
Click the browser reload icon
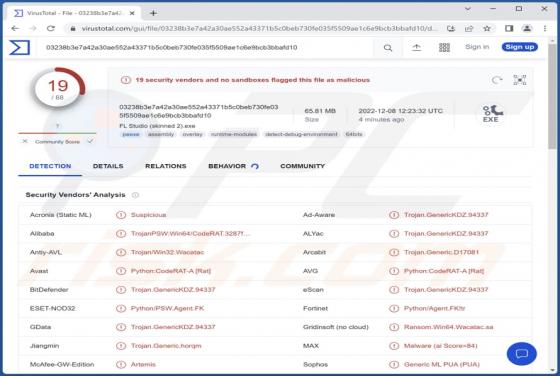[51, 28]
